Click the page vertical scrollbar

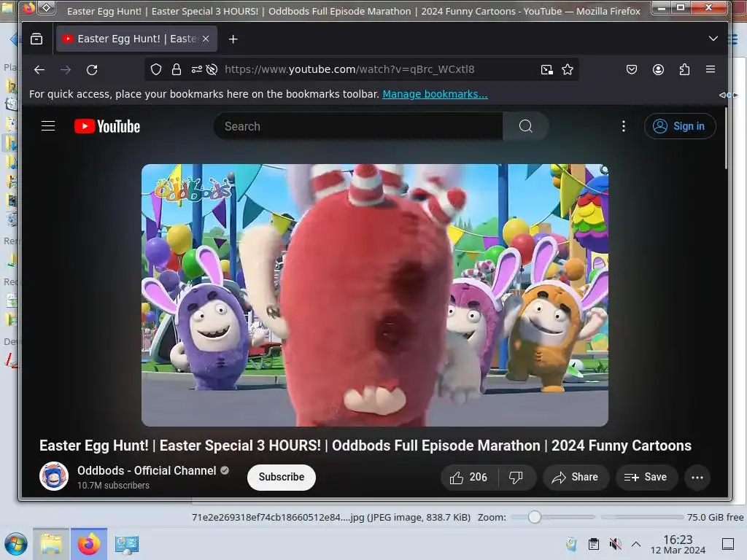[x=726, y=138]
